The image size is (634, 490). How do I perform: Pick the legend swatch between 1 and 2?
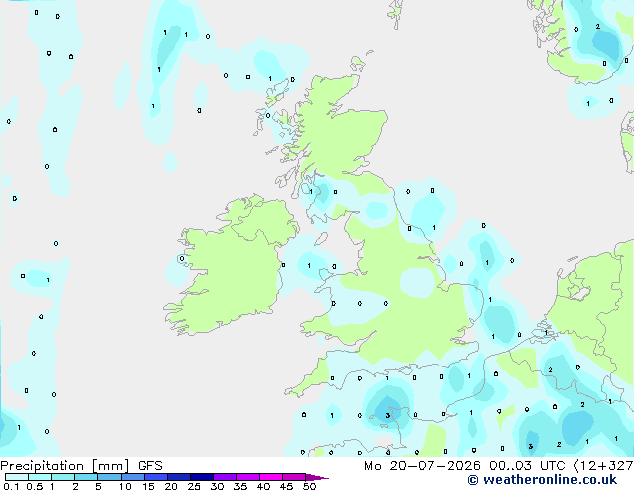tap(63, 477)
